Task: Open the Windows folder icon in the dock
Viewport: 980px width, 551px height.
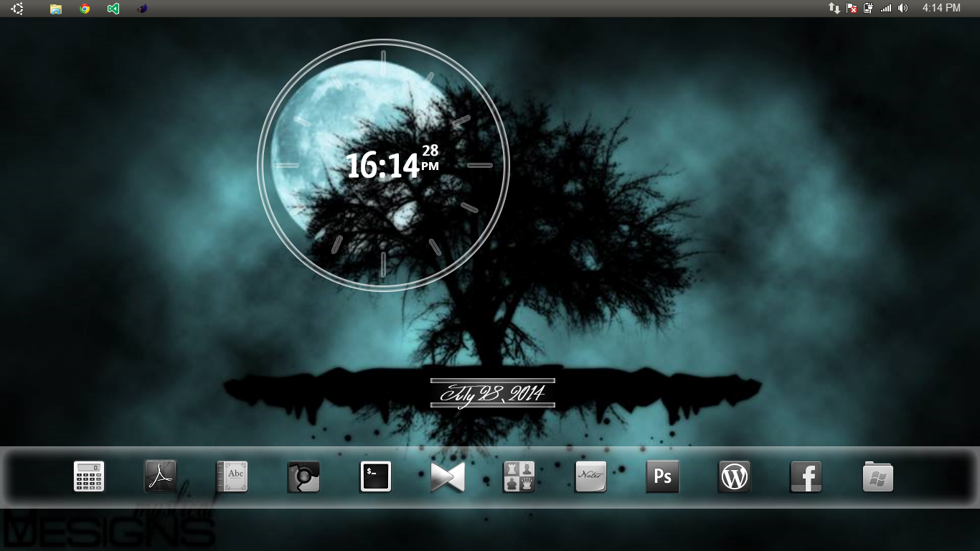Action: [x=877, y=476]
